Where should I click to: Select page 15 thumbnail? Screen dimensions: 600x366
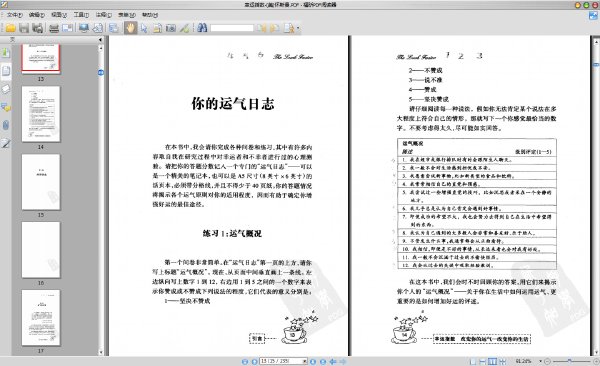(x=41, y=182)
